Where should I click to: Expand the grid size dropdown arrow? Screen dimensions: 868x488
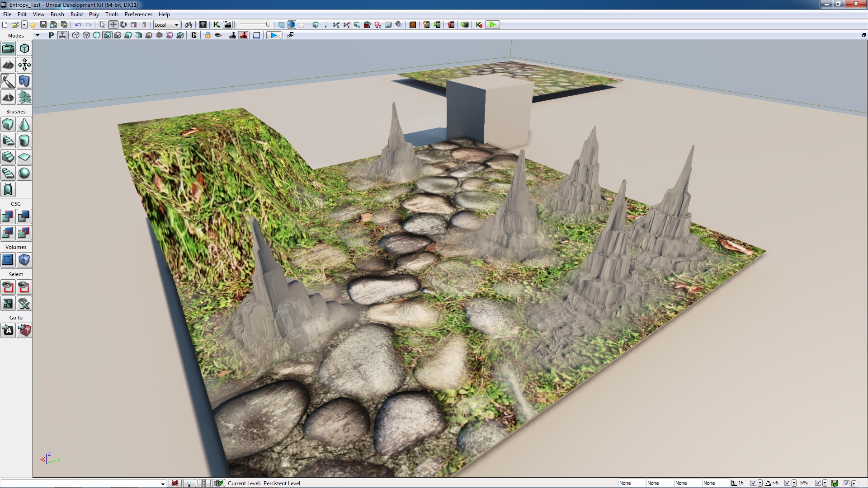click(x=760, y=483)
